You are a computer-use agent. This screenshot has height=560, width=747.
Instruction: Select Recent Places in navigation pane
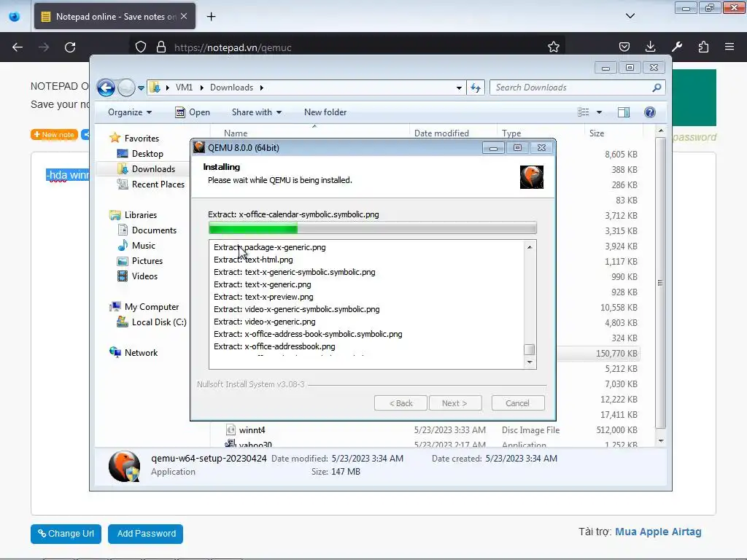click(x=151, y=184)
